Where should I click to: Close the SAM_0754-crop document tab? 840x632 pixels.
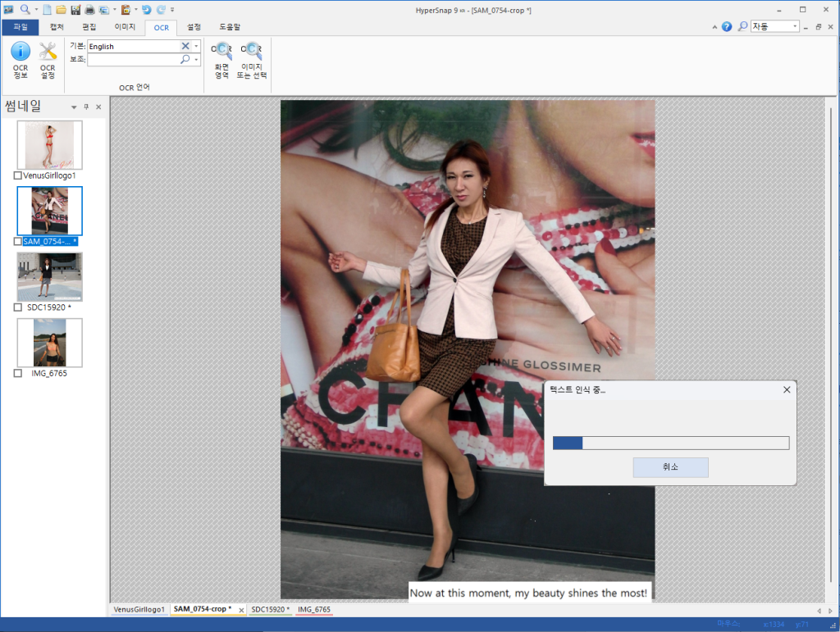[x=242, y=610]
